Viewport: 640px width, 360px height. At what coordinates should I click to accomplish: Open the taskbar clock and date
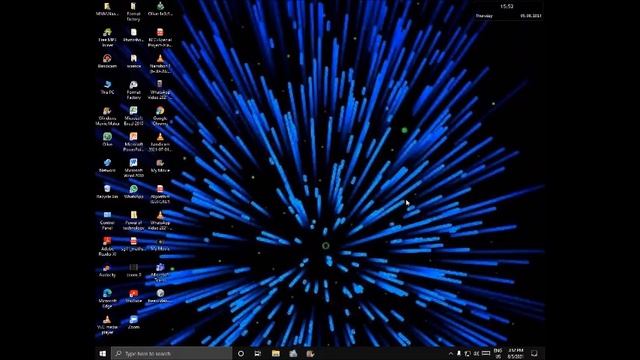pyautogui.click(x=516, y=353)
